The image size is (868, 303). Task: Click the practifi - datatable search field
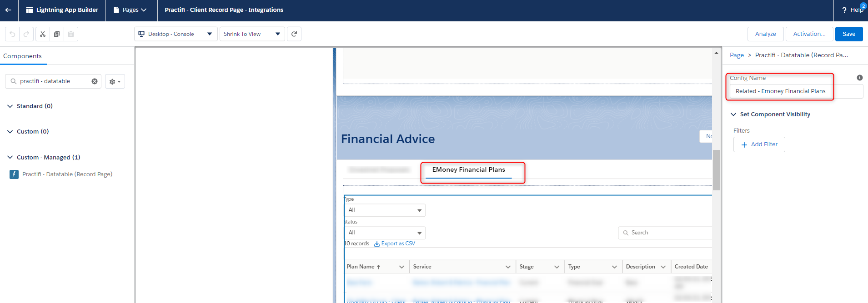pyautogui.click(x=53, y=81)
